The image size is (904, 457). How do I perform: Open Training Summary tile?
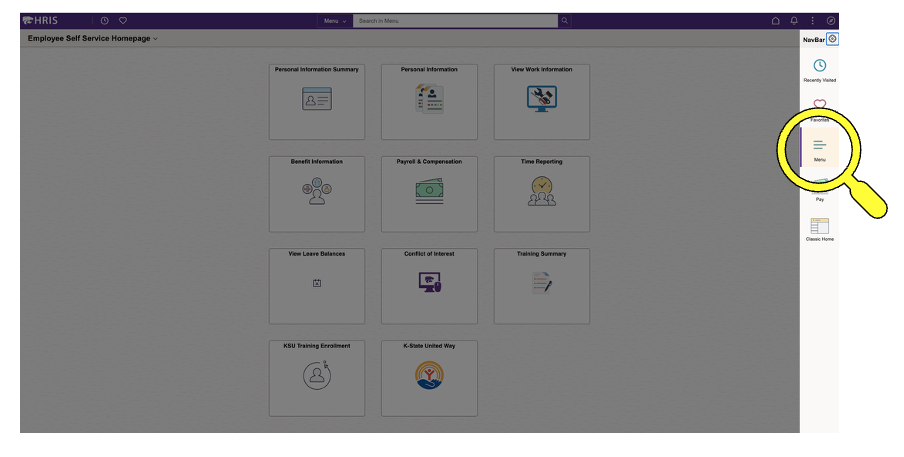(541, 286)
